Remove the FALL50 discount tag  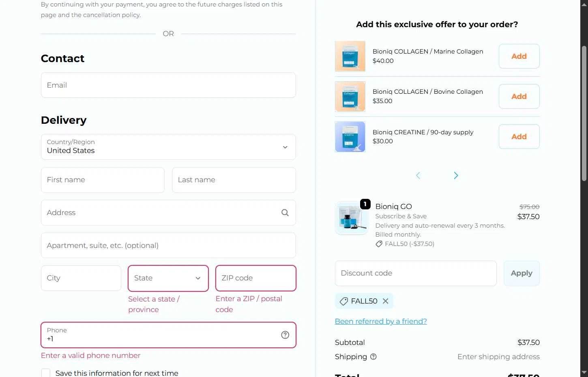click(x=386, y=301)
